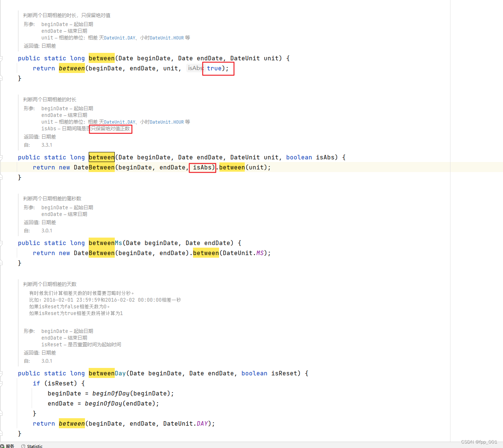Switch to the Statistic tab at the bottom
Screen dimensions: 503x448
point(34,446)
